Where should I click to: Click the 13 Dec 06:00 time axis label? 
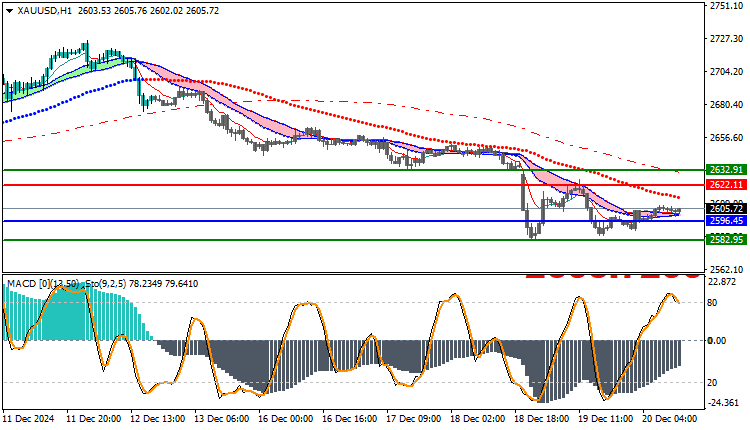[221, 419]
